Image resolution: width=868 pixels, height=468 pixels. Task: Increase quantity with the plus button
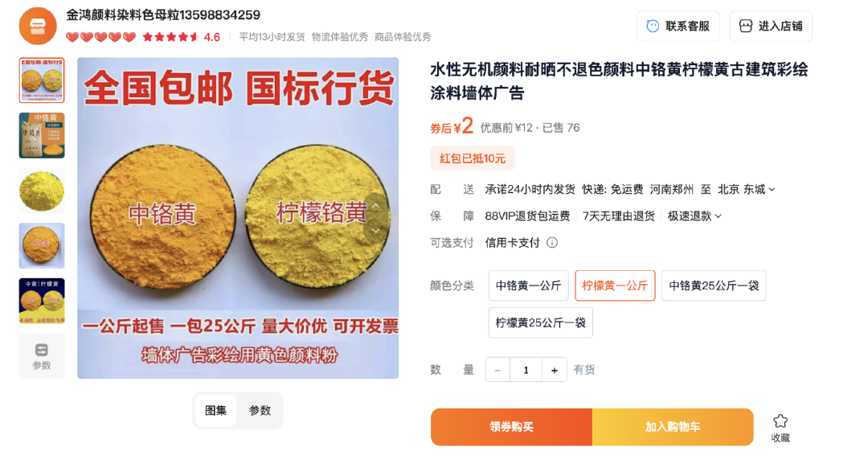point(554,370)
